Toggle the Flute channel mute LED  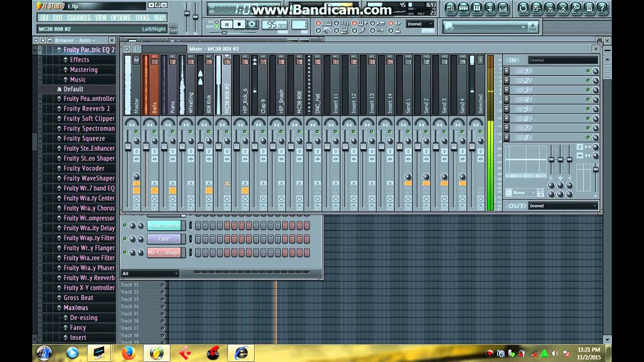point(125,239)
